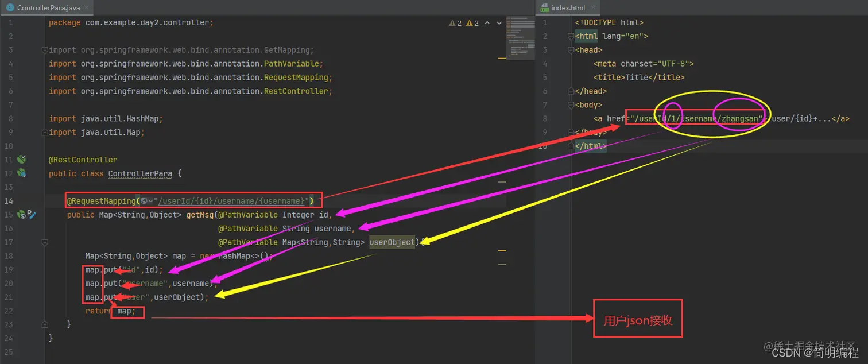This screenshot has width=868, height=364.
Task: Click the getMsg method name
Action: (200, 215)
